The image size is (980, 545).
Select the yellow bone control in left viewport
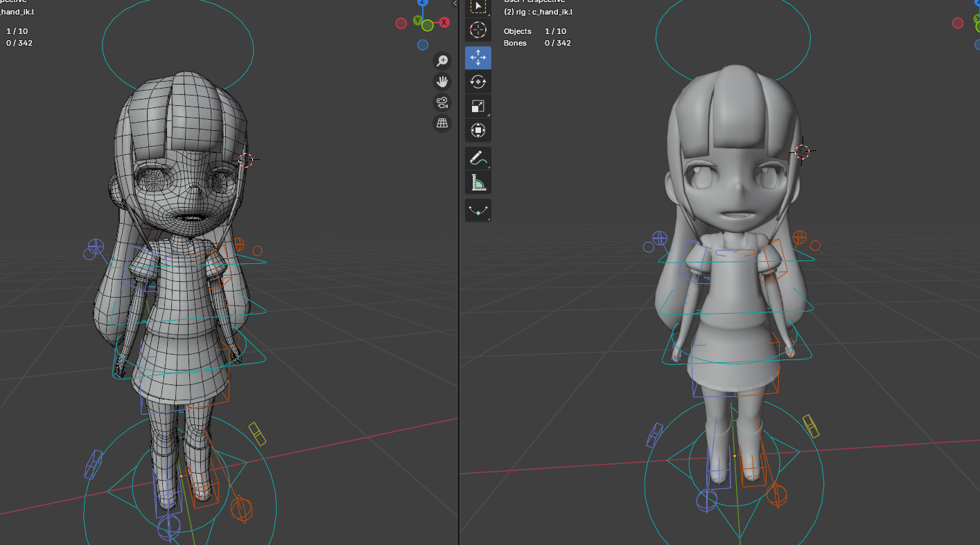click(257, 434)
